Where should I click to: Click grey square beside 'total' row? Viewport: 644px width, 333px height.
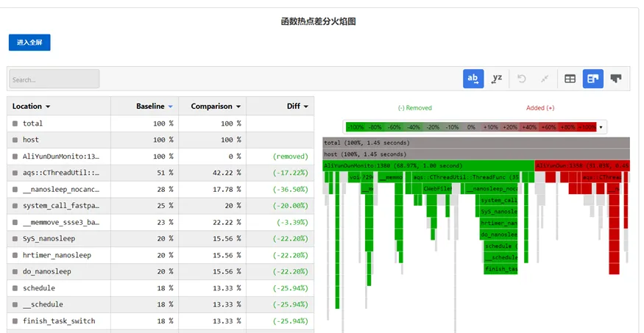pos(15,123)
